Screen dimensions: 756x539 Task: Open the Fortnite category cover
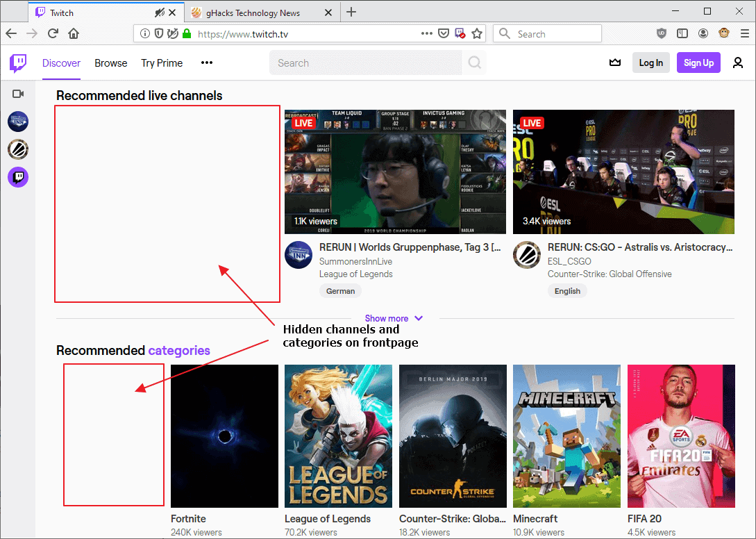coord(224,436)
